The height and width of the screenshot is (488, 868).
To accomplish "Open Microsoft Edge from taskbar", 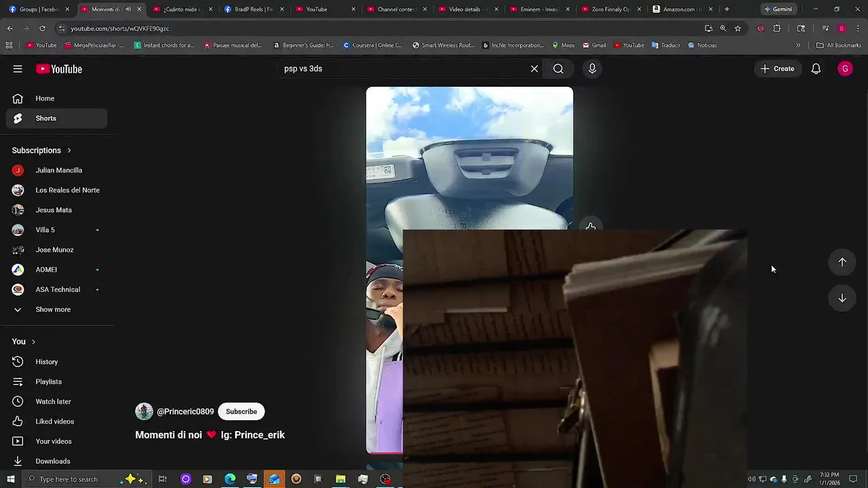I will pyautogui.click(x=230, y=479).
